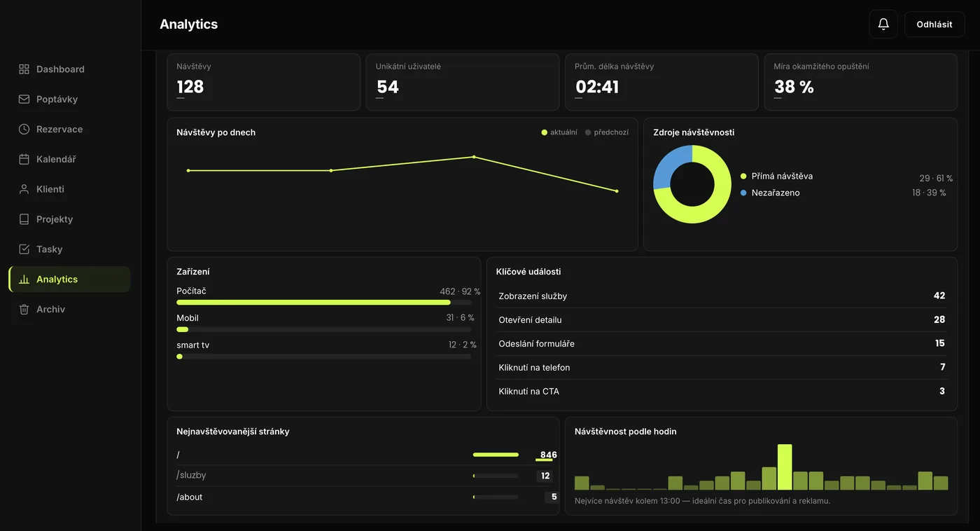Viewport: 980px width, 531px height.
Task: Toggle the Přímá návštěva legend entry
Action: 776,177
